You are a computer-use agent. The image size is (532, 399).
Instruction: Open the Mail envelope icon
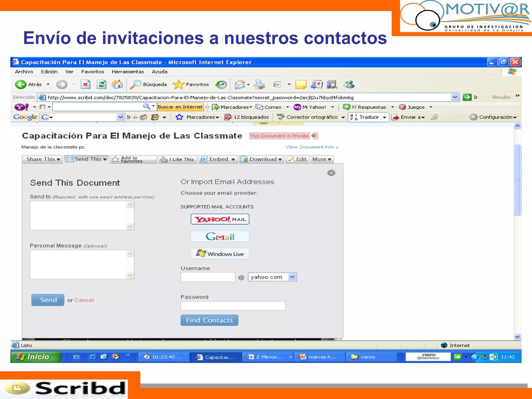tap(240, 84)
